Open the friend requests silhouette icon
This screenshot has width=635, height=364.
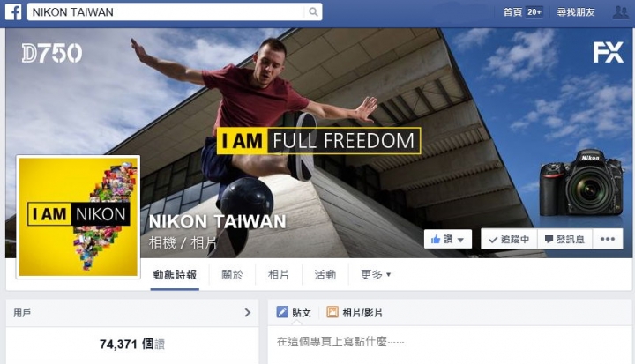pos(620,12)
